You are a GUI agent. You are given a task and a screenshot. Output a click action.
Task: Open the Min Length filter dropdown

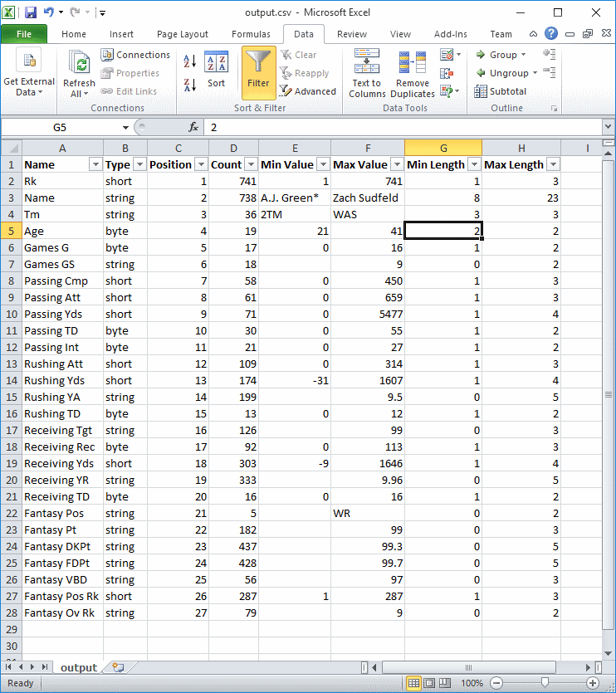[x=475, y=165]
